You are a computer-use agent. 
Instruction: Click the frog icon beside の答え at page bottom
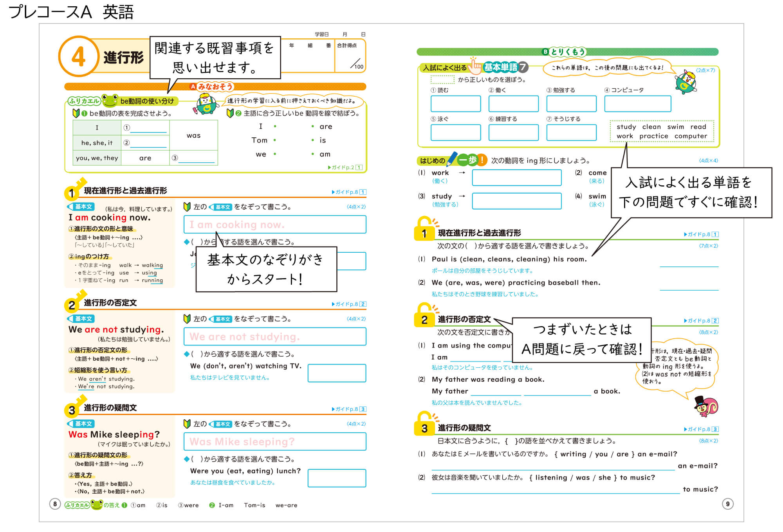click(97, 505)
